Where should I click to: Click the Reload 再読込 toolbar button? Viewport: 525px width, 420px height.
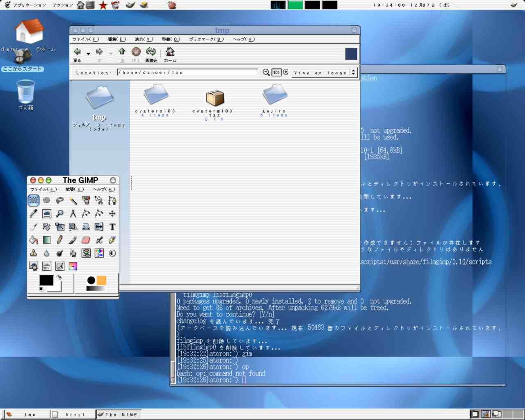click(x=151, y=54)
